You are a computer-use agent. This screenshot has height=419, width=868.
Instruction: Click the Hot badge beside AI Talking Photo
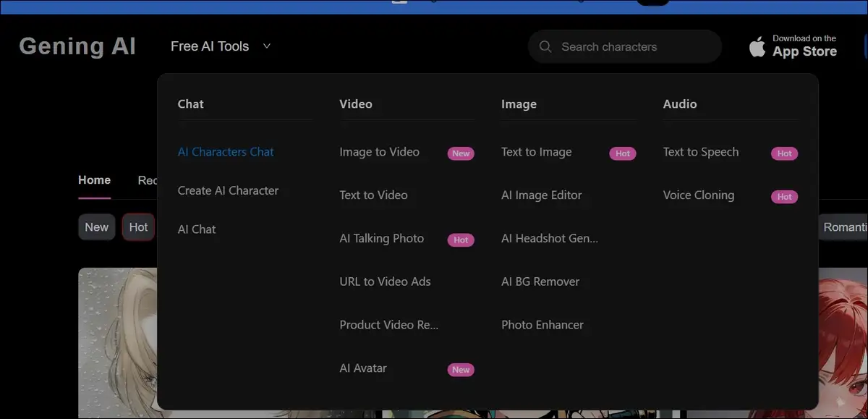pos(461,240)
